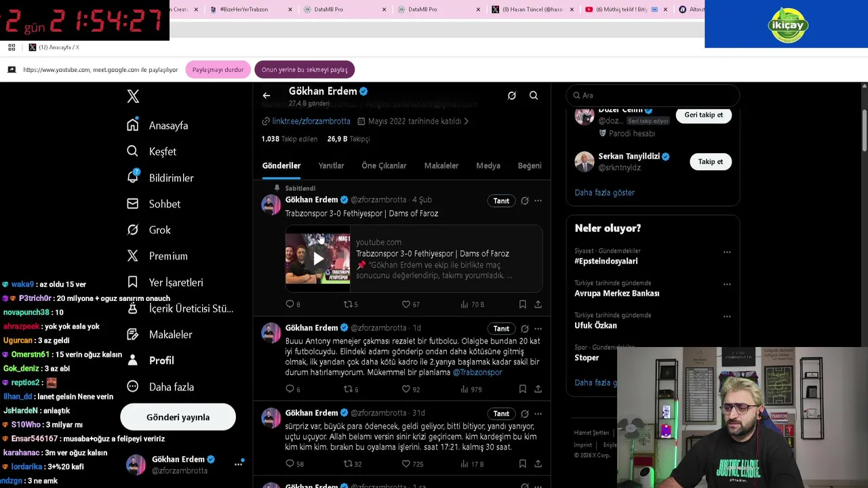Switch to Öne Çıkanlar tab
This screenshot has height=488, width=868.
[x=384, y=165]
